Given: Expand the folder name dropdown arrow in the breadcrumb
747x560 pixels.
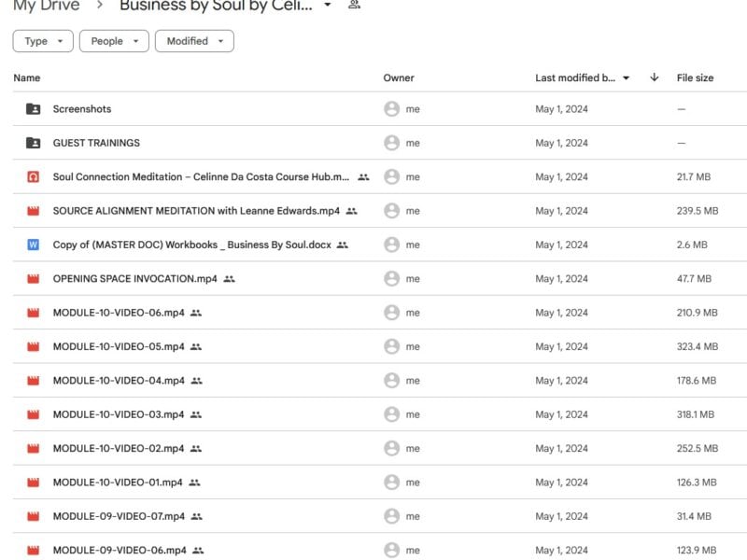Looking at the screenshot, I should pos(328,5).
